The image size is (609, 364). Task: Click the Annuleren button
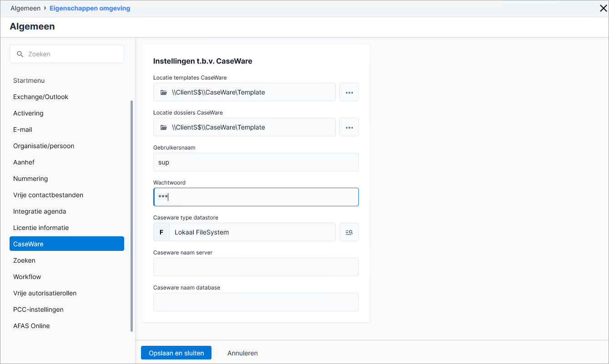(x=242, y=353)
